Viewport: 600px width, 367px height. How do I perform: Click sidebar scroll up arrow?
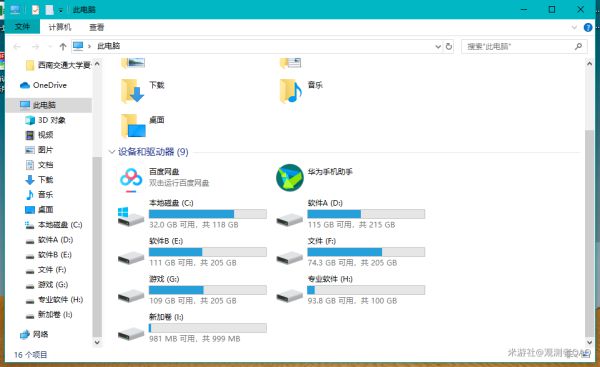coord(97,64)
